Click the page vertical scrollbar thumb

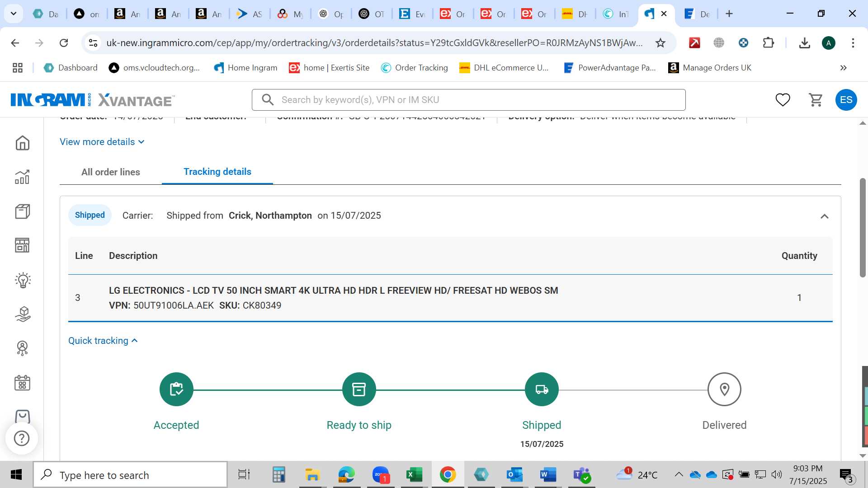coord(863,228)
